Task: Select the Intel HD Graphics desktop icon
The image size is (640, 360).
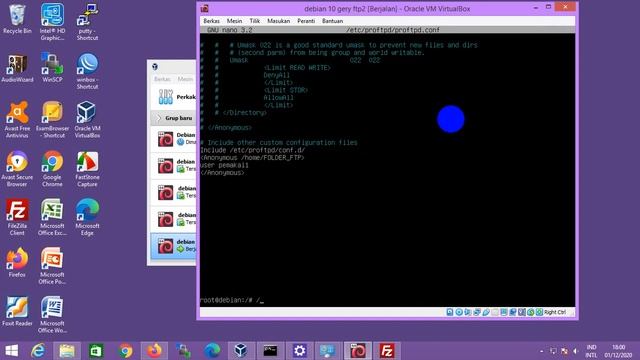Action: pyautogui.click(x=52, y=22)
